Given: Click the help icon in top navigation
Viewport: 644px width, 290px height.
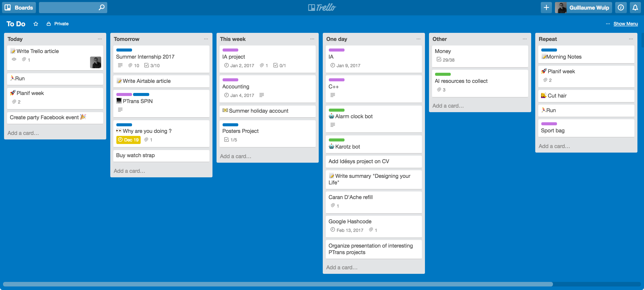Looking at the screenshot, I should (620, 7).
